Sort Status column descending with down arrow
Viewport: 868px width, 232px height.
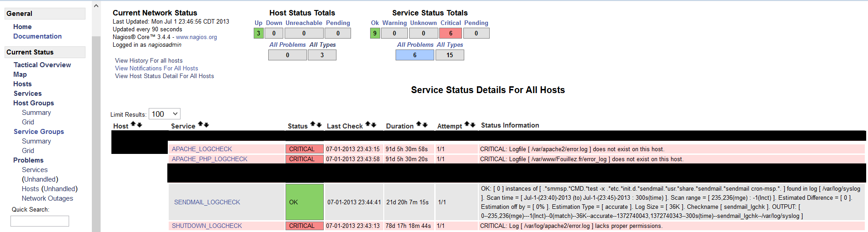(319, 125)
